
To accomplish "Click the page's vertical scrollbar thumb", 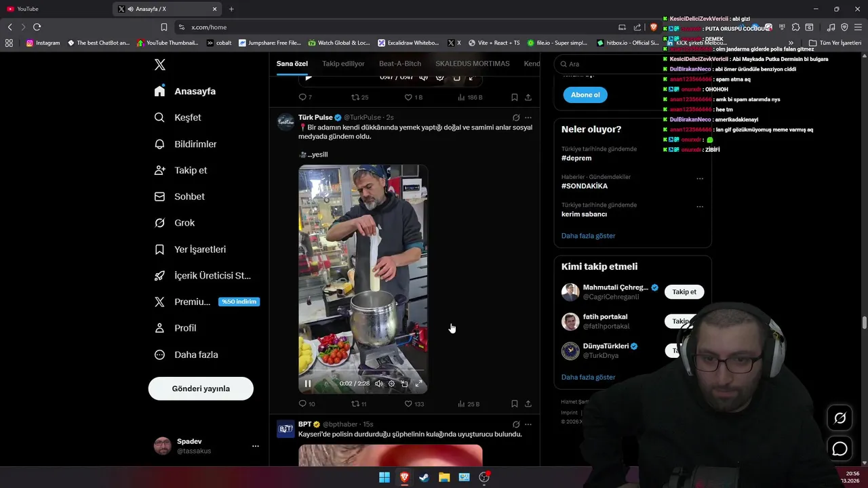I will (x=864, y=323).
